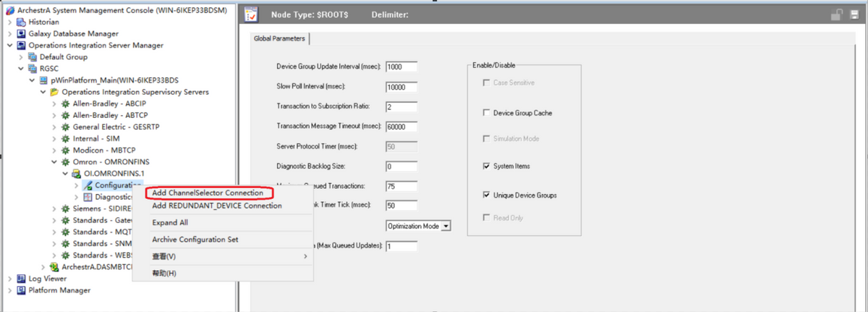Click the padlock icon in header
The width and height of the screenshot is (868, 312).
pyautogui.click(x=837, y=14)
